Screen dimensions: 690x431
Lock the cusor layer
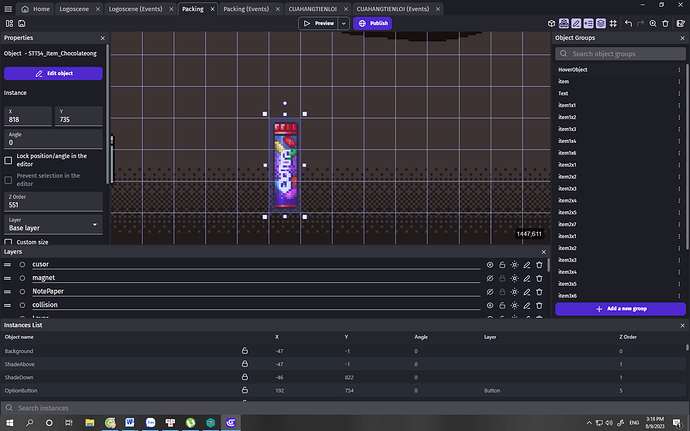(502, 265)
